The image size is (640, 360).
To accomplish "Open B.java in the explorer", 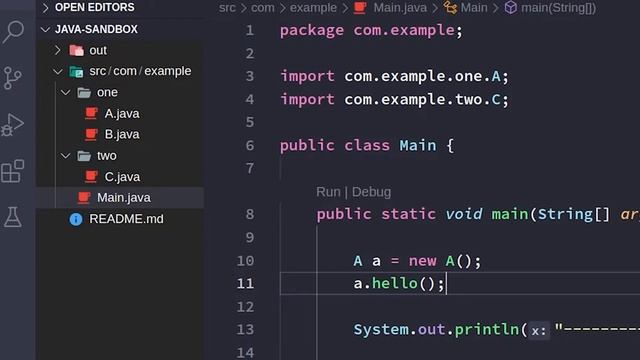I will pos(122,134).
